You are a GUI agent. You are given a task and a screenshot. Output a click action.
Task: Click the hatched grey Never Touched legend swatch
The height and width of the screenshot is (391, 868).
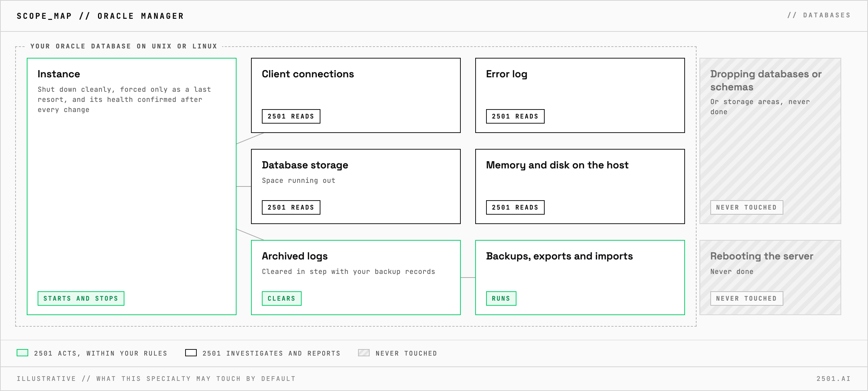[364, 353]
